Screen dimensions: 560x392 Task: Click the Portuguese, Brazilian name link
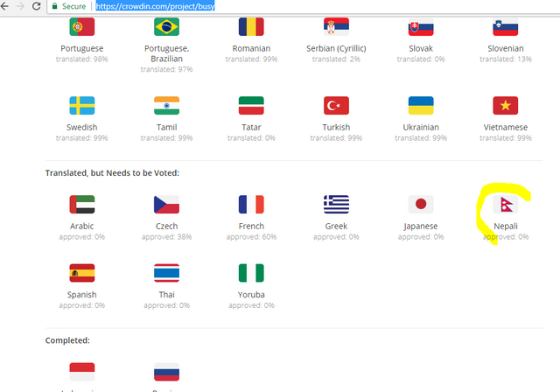pyautogui.click(x=166, y=53)
